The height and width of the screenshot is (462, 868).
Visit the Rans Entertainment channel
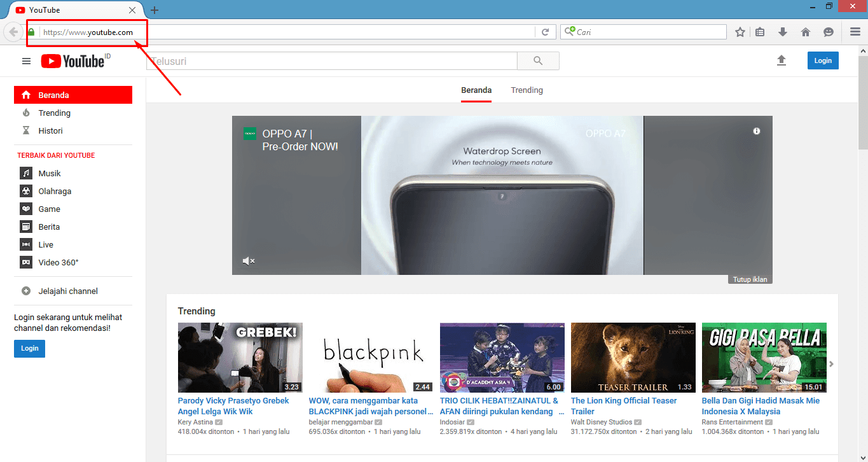pyautogui.click(x=733, y=422)
